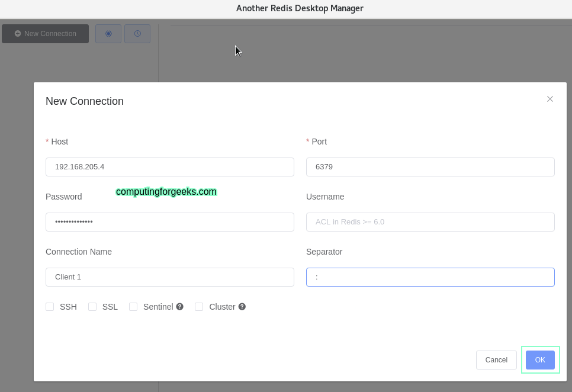Click the plus icon on New Connection
Viewport: 572px width, 392px height.
tap(17, 34)
